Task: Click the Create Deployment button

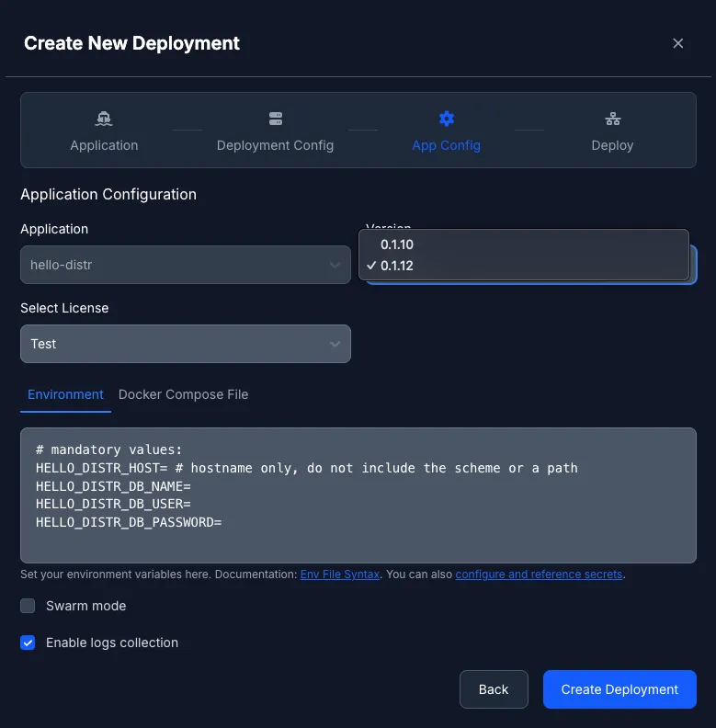Action: [x=619, y=689]
